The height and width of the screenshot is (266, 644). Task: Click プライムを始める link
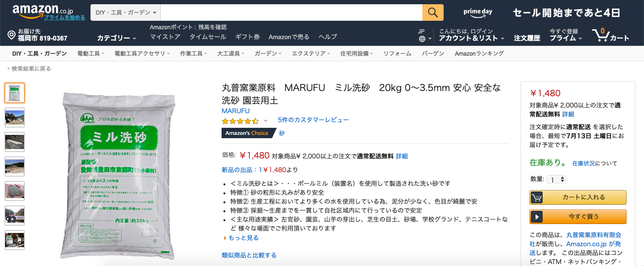pyautogui.click(x=65, y=17)
